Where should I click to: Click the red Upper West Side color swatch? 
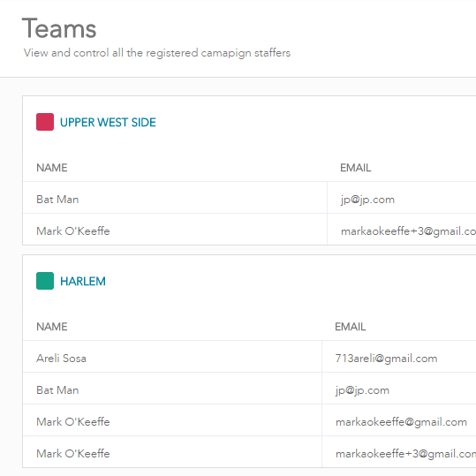tap(45, 122)
